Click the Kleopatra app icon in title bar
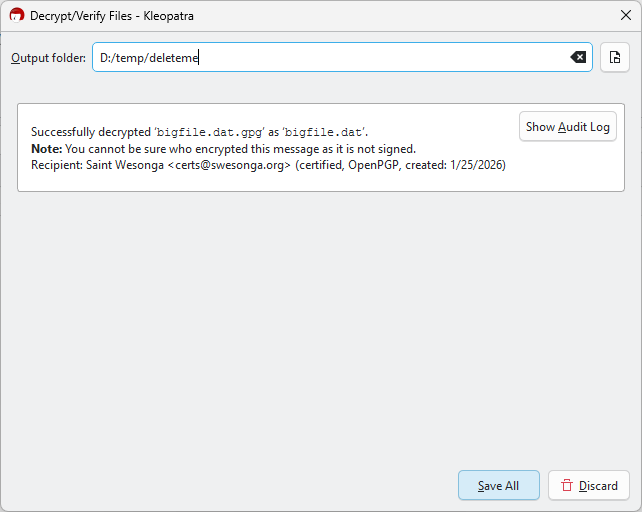This screenshot has height=512, width=642. [16, 16]
